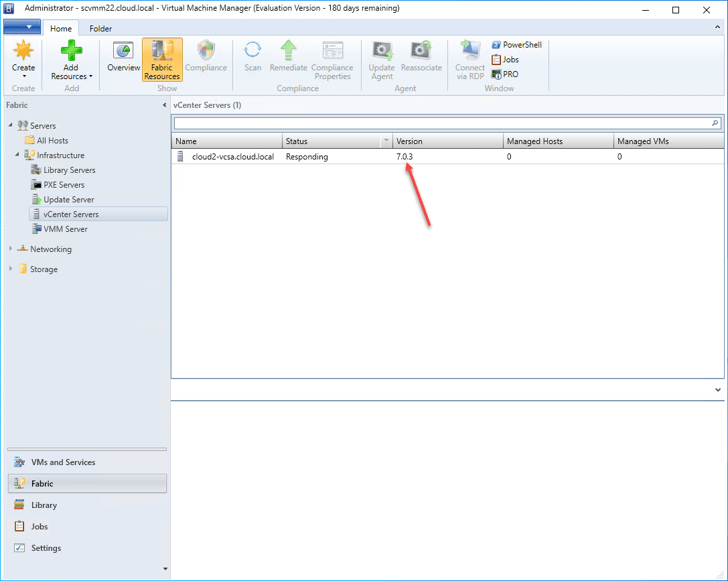This screenshot has width=728, height=581.
Task: Open Compliance Properties
Action: [x=332, y=60]
